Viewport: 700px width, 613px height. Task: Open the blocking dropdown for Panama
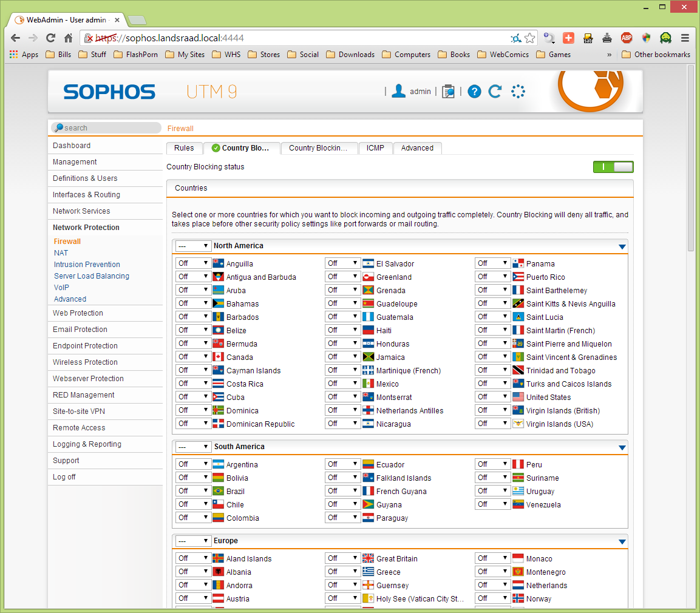(492, 263)
